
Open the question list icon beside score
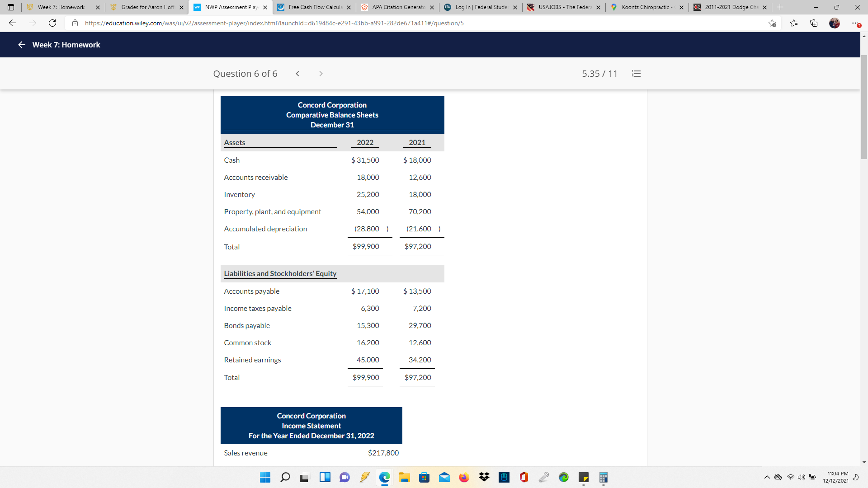click(636, 74)
